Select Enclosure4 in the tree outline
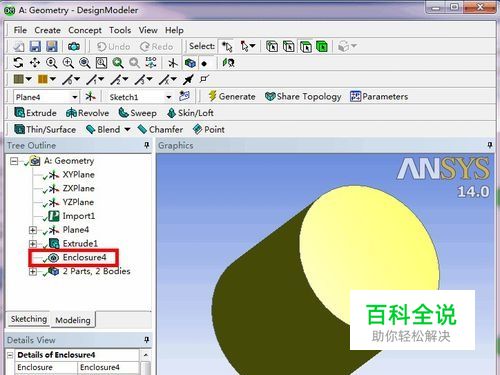The width and height of the screenshot is (500, 375). [x=84, y=257]
